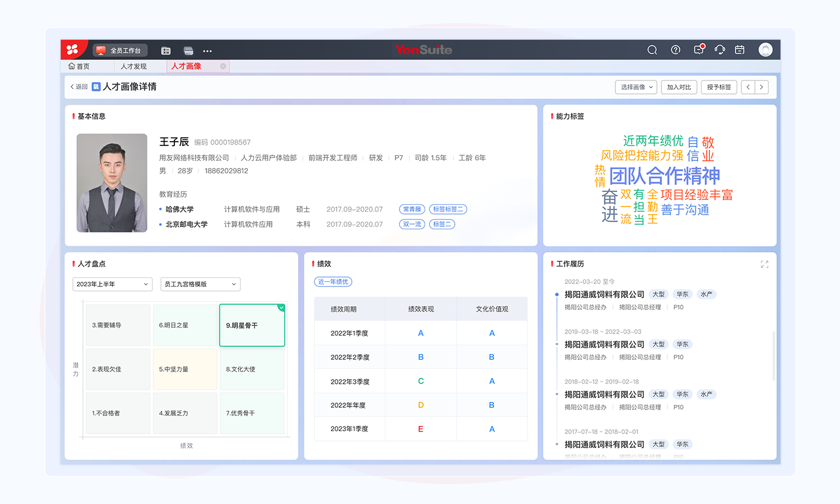Open the 2023年上半年 period dropdown

tap(113, 284)
